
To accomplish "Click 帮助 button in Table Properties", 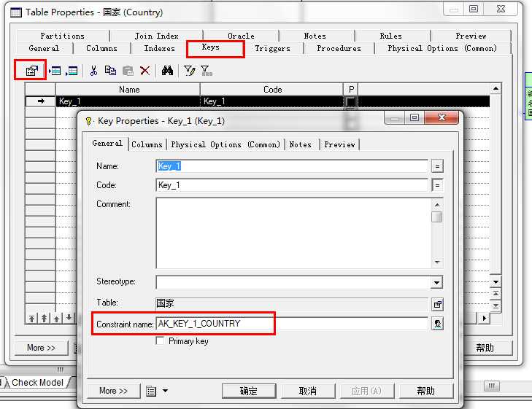I will 485,348.
